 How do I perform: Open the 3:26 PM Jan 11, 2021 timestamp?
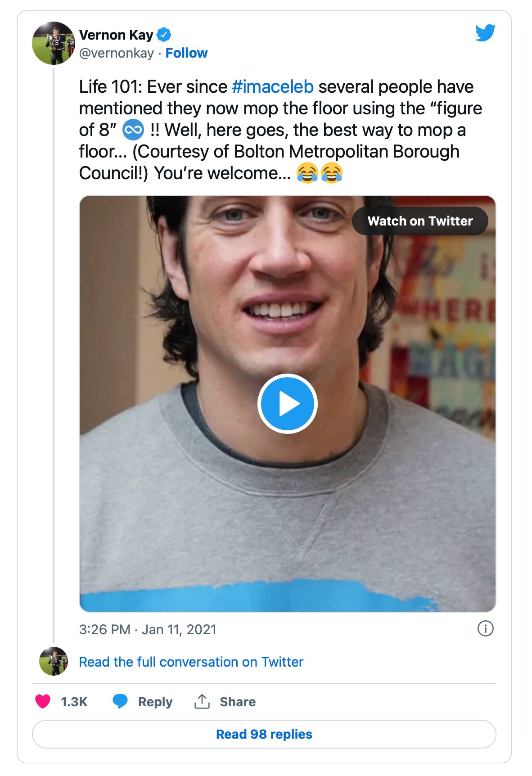[148, 629]
